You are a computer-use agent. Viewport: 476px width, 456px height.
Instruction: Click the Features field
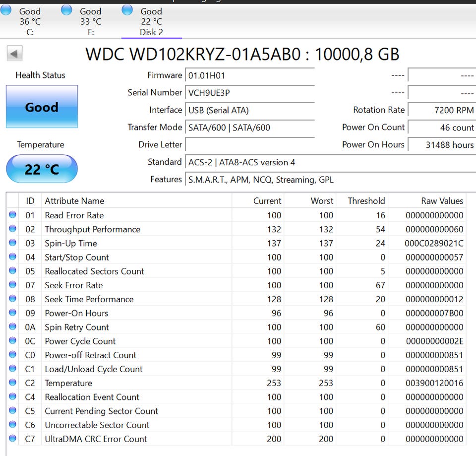(x=331, y=180)
